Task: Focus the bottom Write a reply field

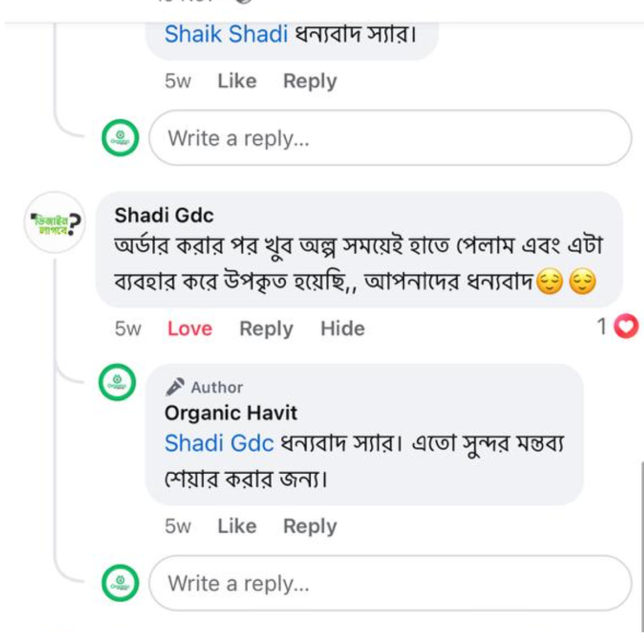Action: pos(390,583)
